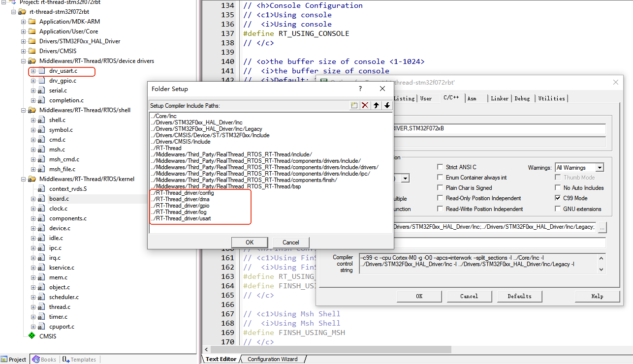633x364 pixels.
Task: Switch to the Listing tab in Options
Action: [x=404, y=98]
